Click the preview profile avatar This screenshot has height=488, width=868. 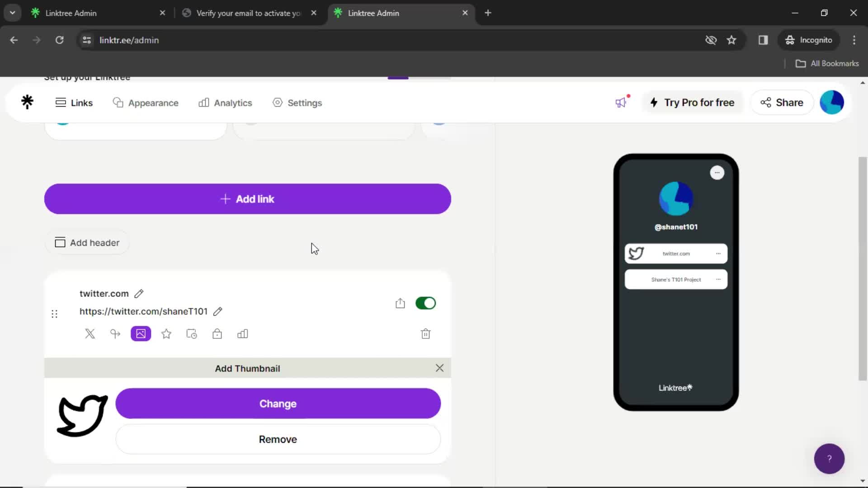pos(676,199)
